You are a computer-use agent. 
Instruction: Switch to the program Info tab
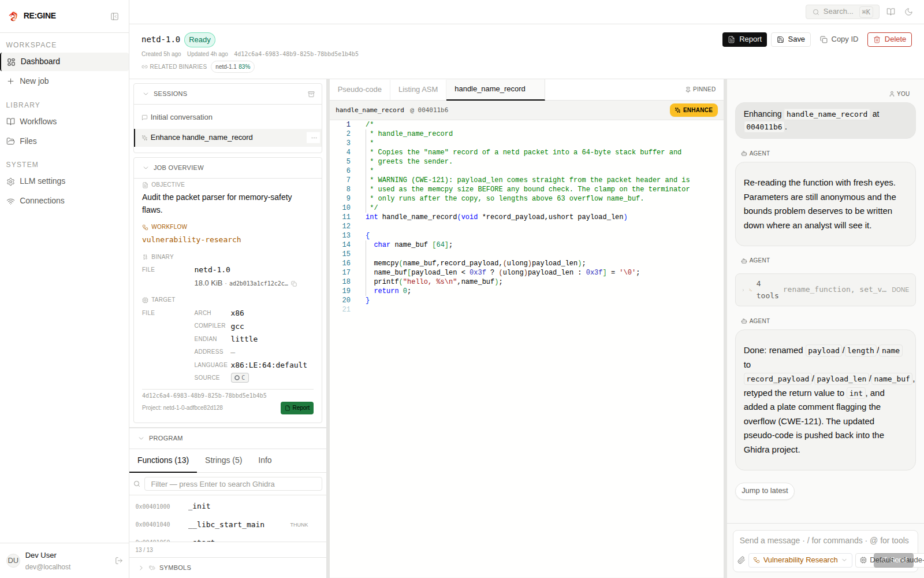(x=265, y=460)
